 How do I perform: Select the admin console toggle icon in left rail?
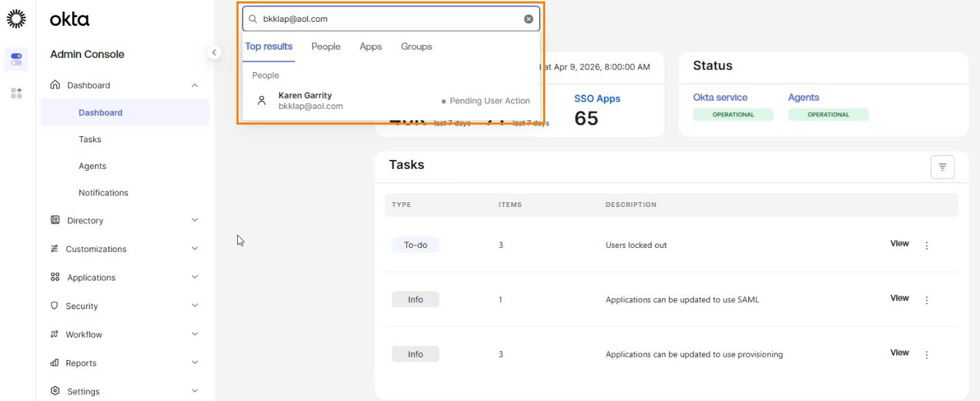click(x=16, y=59)
